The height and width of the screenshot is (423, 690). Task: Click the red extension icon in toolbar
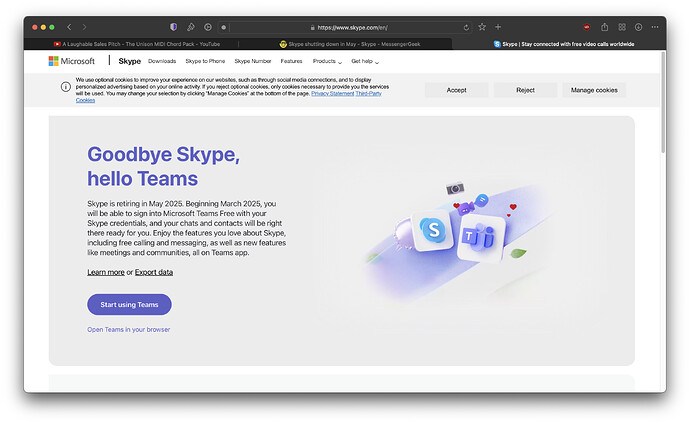pos(586,27)
